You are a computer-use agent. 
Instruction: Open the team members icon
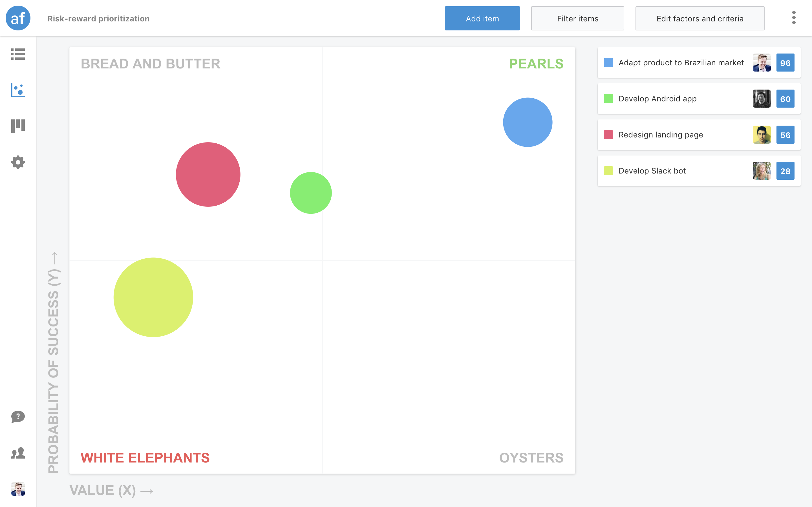click(x=18, y=453)
